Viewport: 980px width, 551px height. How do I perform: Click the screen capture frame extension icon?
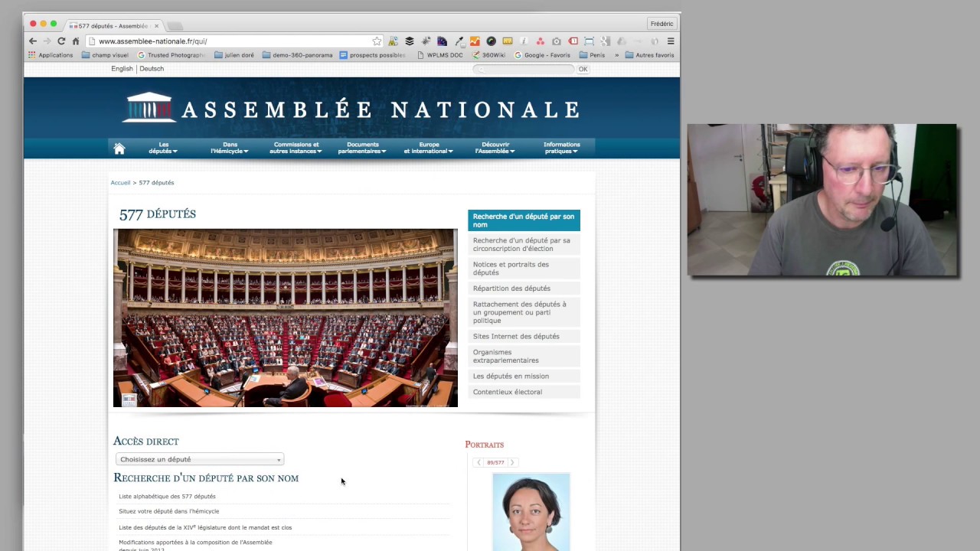[x=589, y=41]
